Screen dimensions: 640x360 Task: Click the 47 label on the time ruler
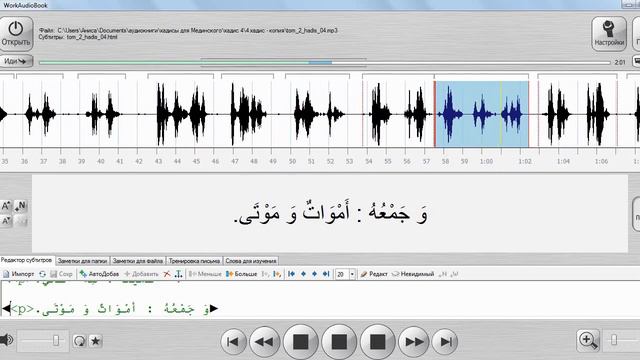coord(235,162)
